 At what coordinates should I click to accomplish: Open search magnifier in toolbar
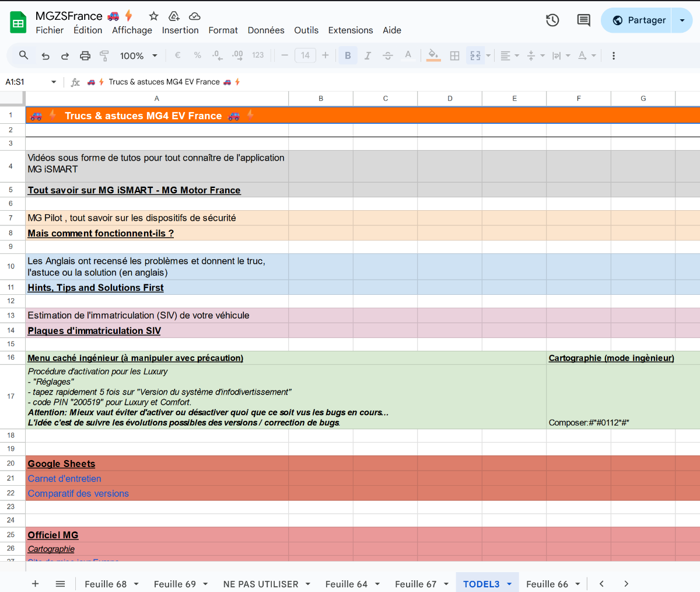[24, 55]
